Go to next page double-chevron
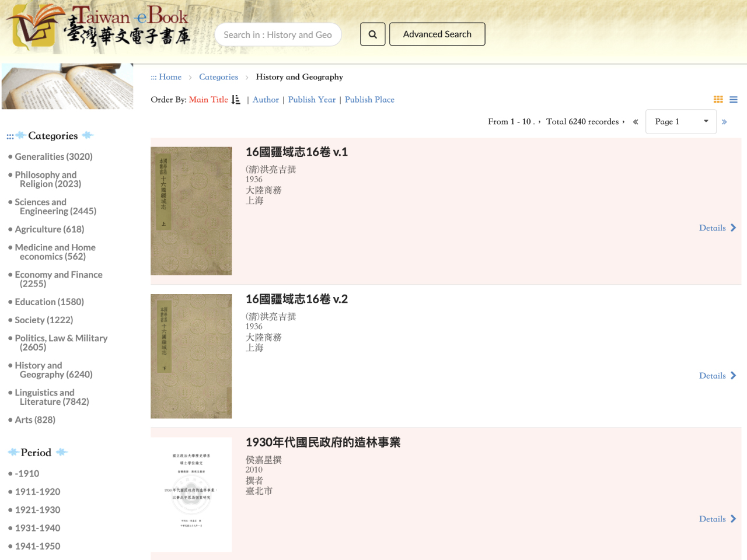The image size is (747, 560). coord(724,122)
